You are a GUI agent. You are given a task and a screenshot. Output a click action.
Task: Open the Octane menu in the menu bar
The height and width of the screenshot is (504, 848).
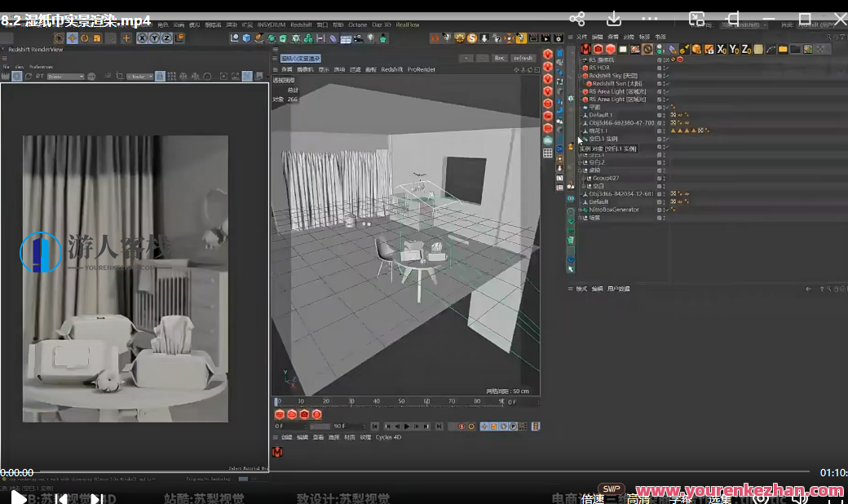(357, 25)
